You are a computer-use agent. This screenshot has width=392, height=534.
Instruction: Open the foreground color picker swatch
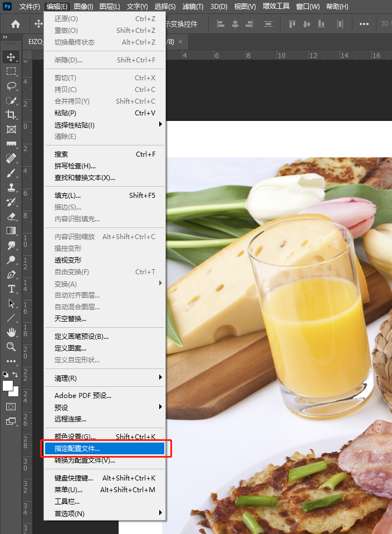7,386
